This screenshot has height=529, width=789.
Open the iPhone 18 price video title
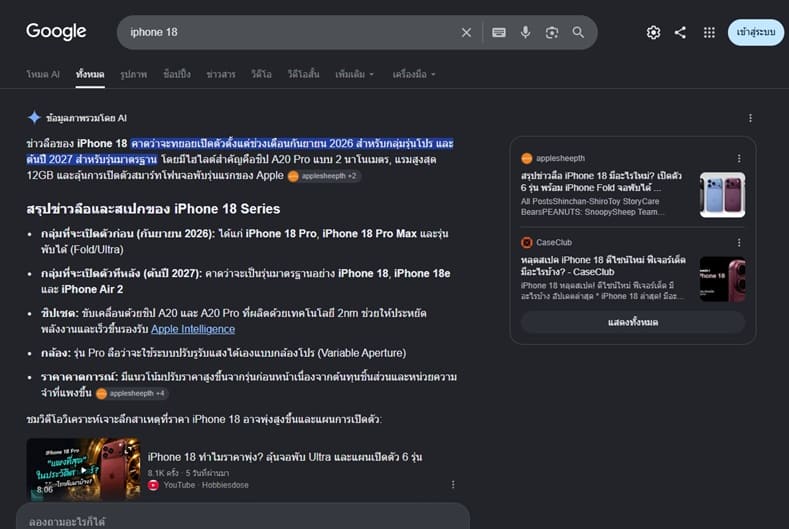tap(285, 457)
